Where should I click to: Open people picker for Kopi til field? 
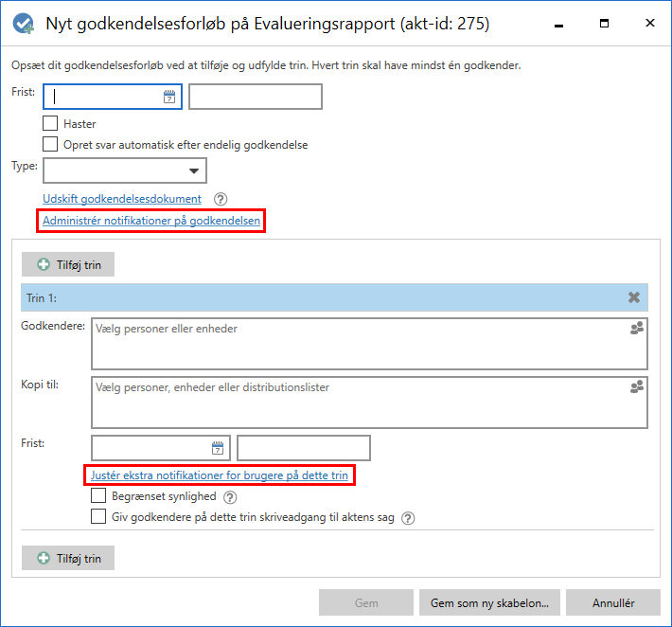637,386
